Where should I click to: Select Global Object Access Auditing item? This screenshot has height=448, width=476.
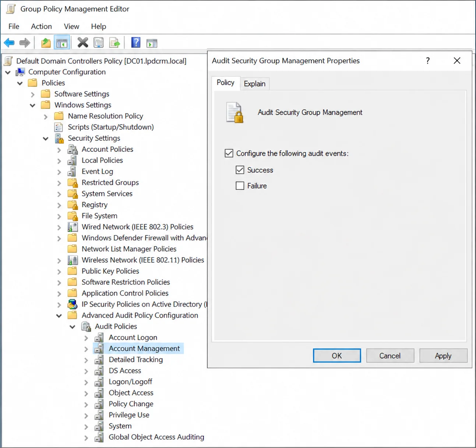pos(156,437)
